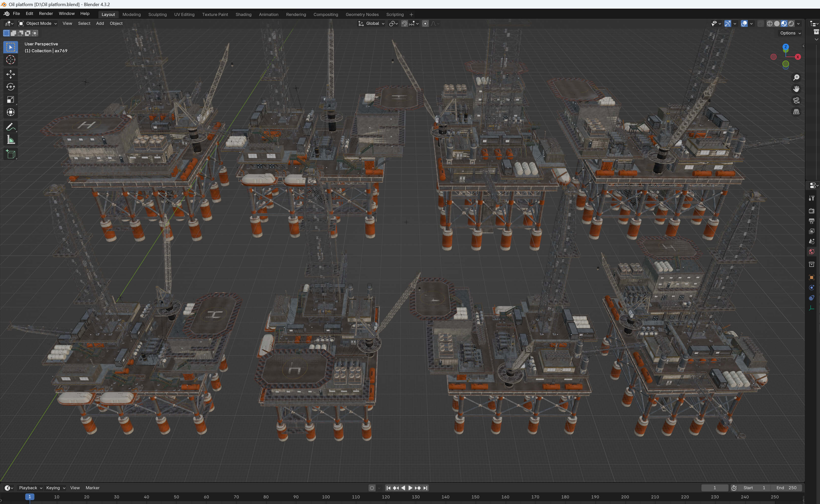The image size is (820, 504).
Task: Expand the Options dropdown
Action: point(790,33)
